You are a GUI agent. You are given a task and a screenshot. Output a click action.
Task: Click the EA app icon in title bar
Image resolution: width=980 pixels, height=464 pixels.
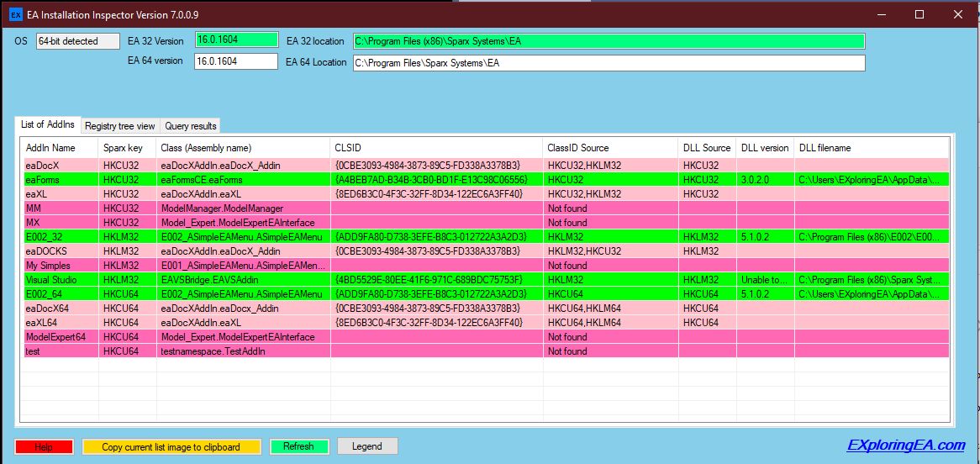click(15, 15)
